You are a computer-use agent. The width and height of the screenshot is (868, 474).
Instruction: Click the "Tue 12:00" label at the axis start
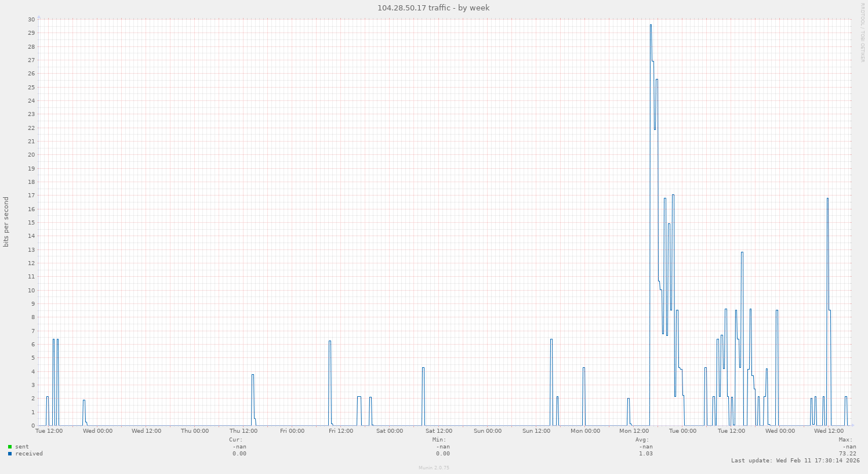pos(49,431)
